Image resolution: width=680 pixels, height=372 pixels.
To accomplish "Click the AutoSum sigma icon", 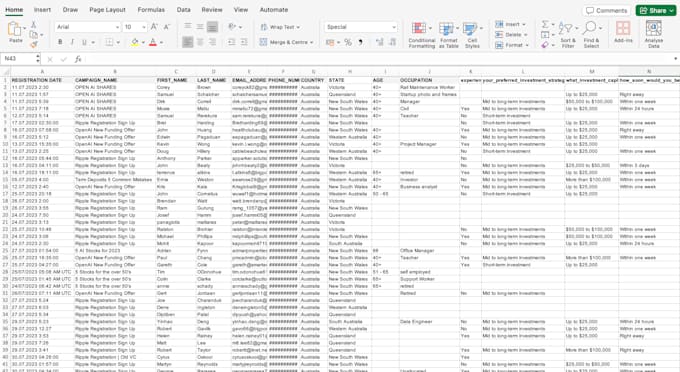I will [x=545, y=24].
